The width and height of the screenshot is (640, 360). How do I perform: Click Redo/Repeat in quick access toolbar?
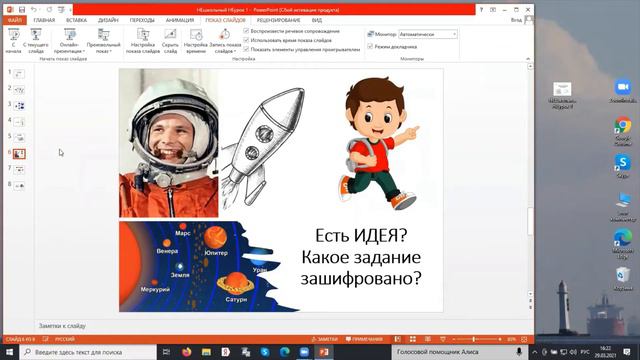49,9
